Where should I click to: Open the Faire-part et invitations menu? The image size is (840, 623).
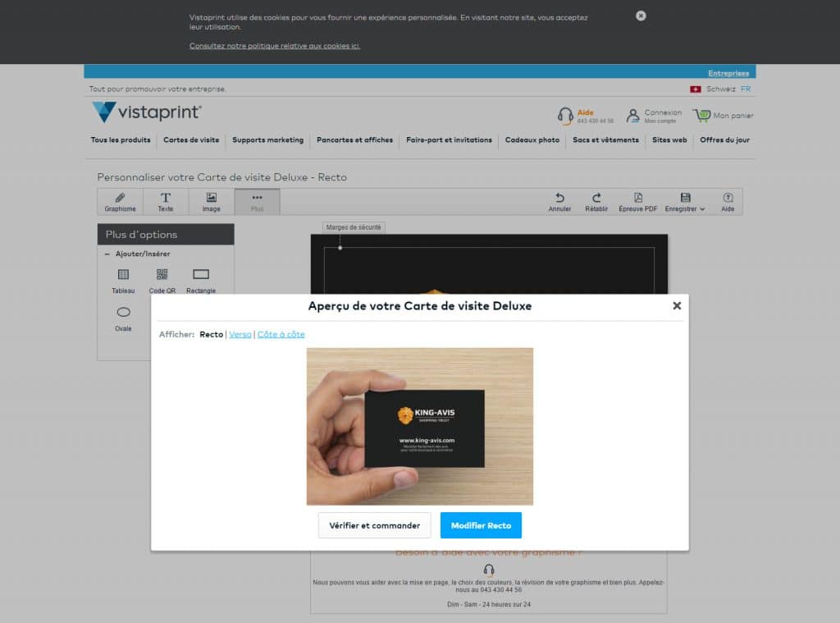(x=449, y=140)
